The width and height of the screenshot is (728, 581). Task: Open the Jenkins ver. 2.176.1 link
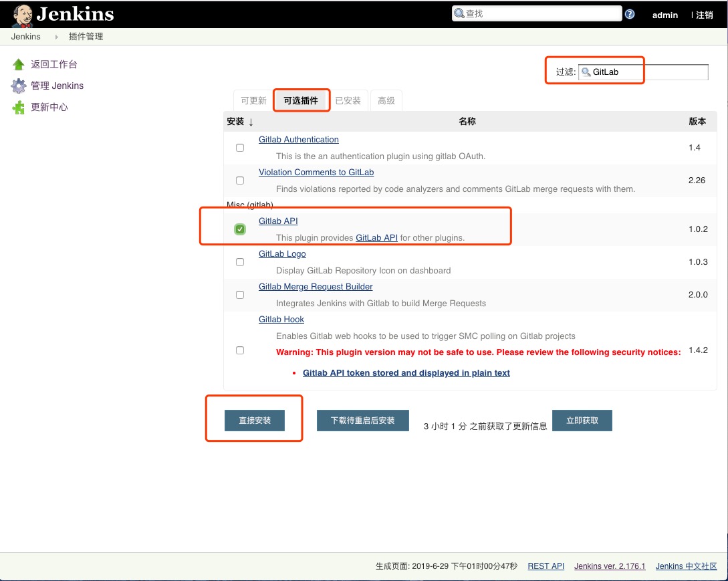pyautogui.click(x=610, y=566)
